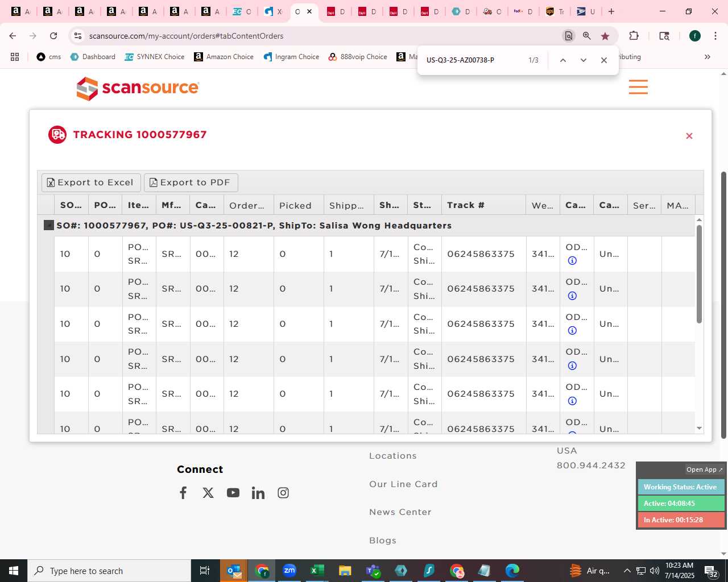Open the Instagram social link
The height and width of the screenshot is (582, 728).
point(283,493)
